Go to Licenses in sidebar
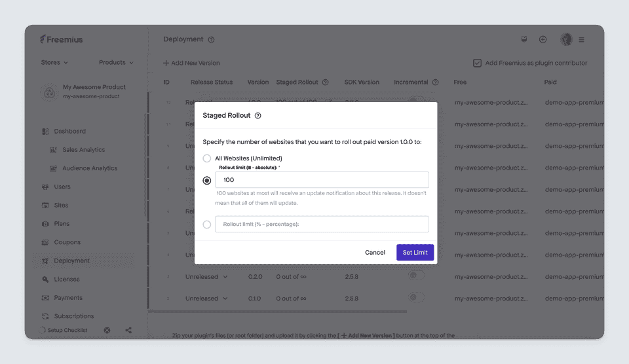Image resolution: width=629 pixels, height=364 pixels. pos(67,279)
